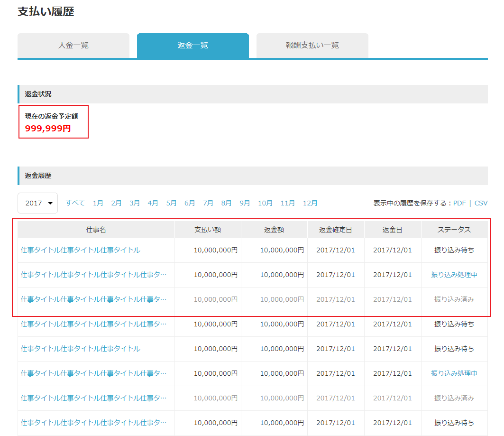The height and width of the screenshot is (436, 504).
Task: Click 振り込み済み status in the seventh row
Action: coord(454,398)
